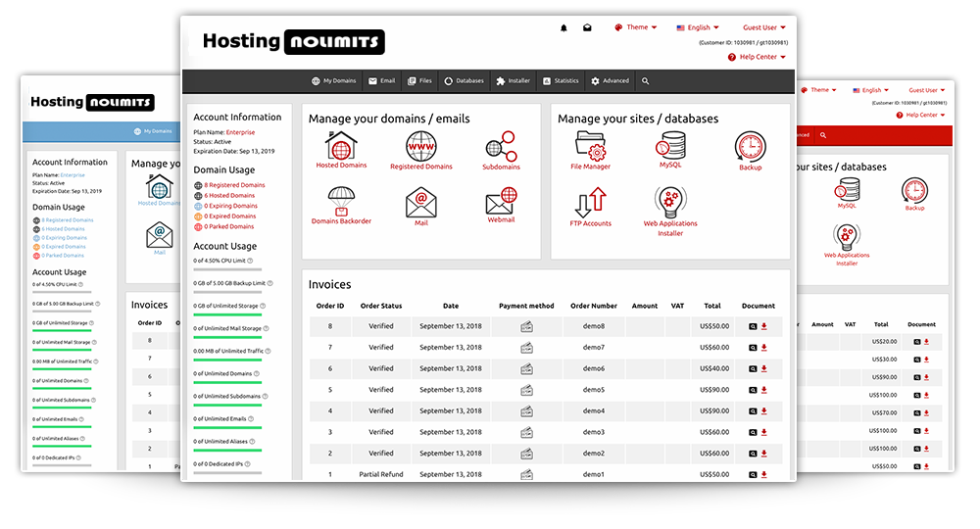Open FTP Accounts arrows icon
Image resolution: width=980 pixels, height=529 pixels.
[590, 202]
